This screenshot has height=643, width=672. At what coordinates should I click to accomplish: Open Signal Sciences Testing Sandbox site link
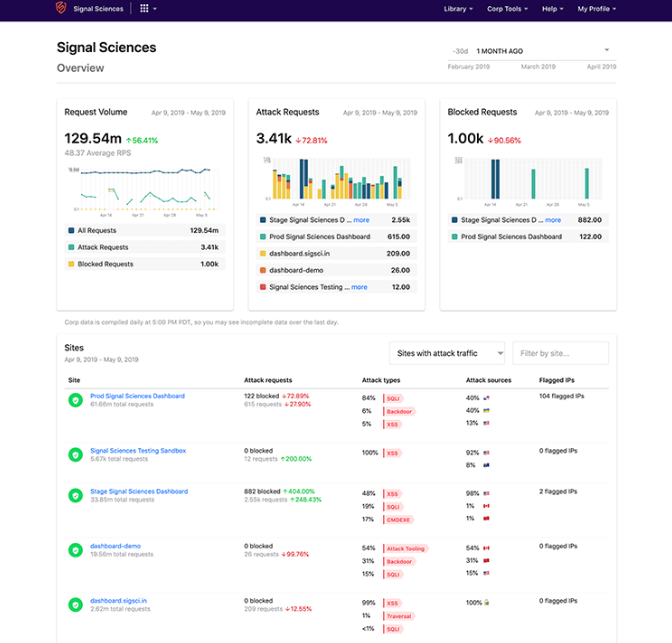point(138,451)
